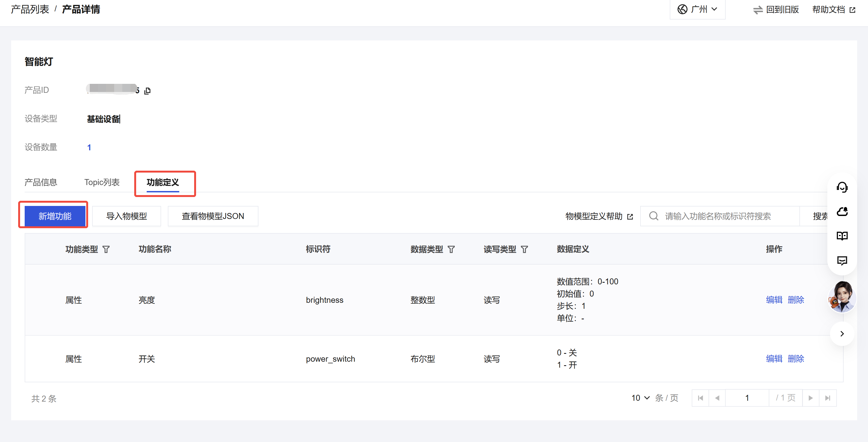Click 删除 for the power_switch row
The image size is (868, 442).
point(796,359)
